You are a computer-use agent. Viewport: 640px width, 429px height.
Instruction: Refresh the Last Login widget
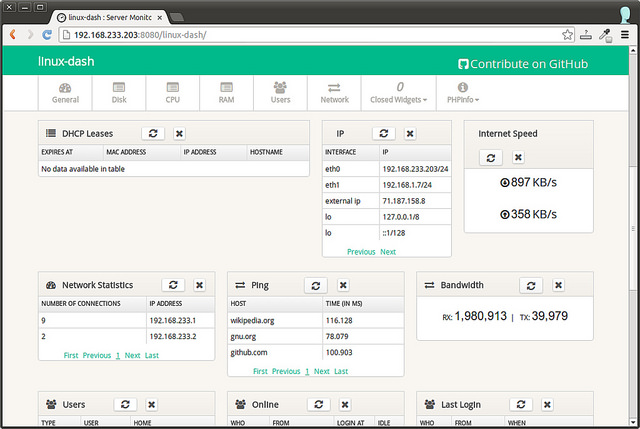coord(520,404)
